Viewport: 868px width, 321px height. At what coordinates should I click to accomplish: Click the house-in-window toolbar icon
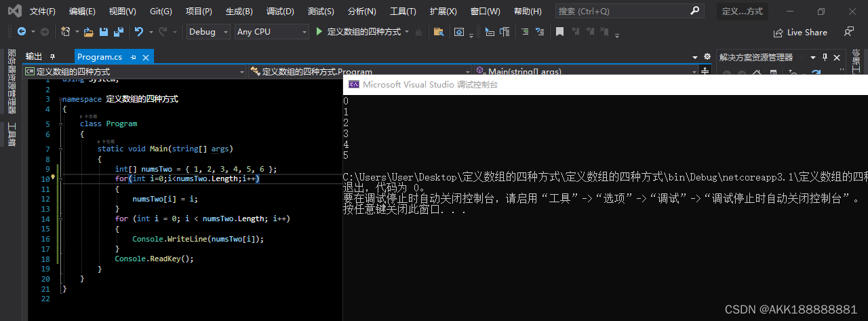click(460, 32)
